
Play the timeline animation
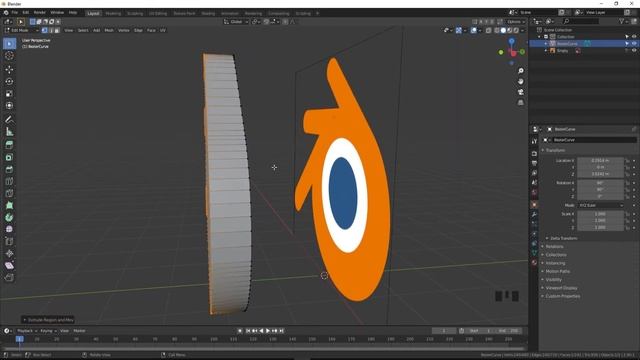(268, 331)
